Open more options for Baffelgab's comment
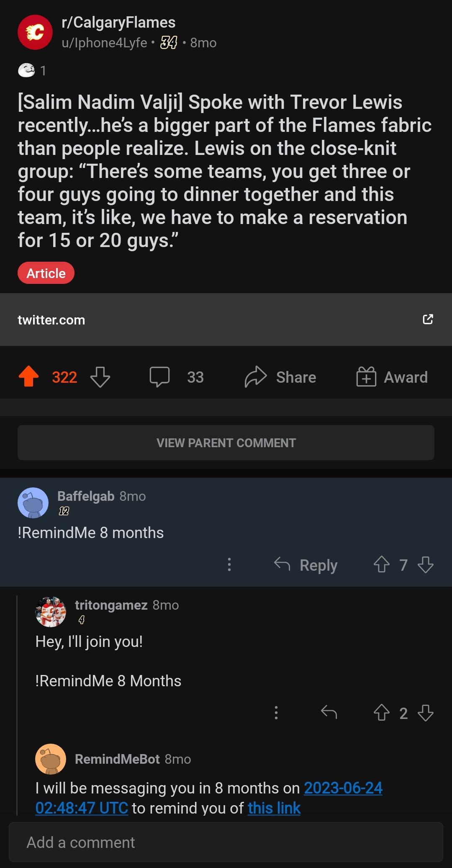 pyautogui.click(x=229, y=564)
